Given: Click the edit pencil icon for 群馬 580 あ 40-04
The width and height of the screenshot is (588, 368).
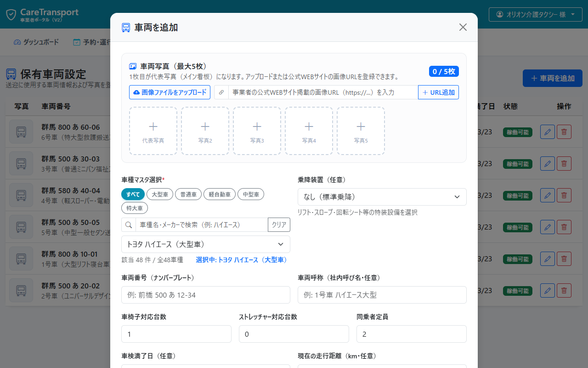Looking at the screenshot, I should coord(548,195).
